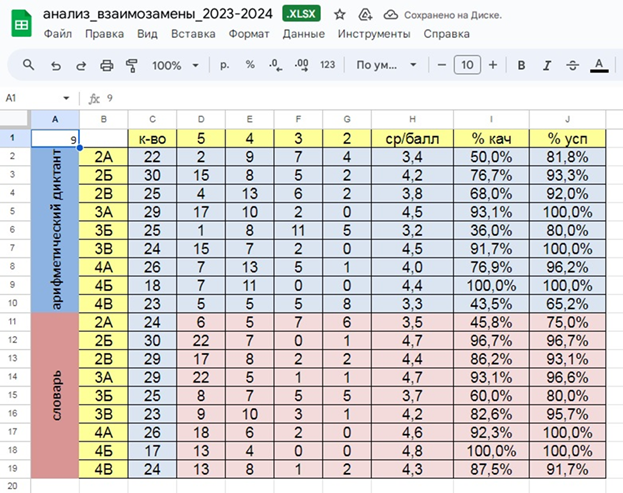Image resolution: width=623 pixels, height=493 pixels.
Task: Open the Вставка menu
Action: pyautogui.click(x=192, y=33)
